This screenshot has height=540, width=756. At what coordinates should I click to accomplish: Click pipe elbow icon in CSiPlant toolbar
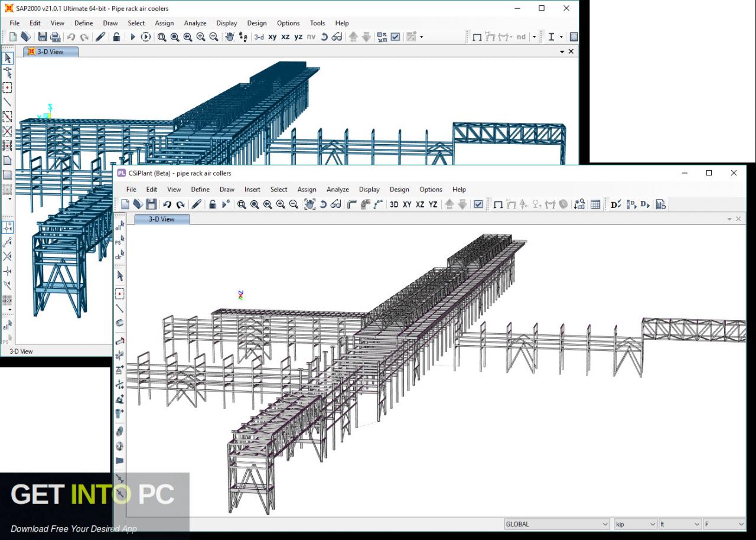[x=352, y=204]
